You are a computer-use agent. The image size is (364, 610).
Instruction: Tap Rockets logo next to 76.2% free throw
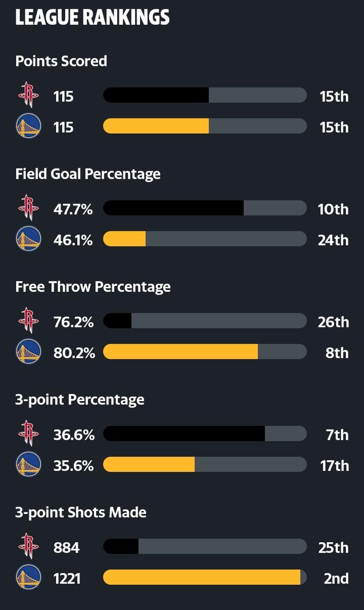28,321
